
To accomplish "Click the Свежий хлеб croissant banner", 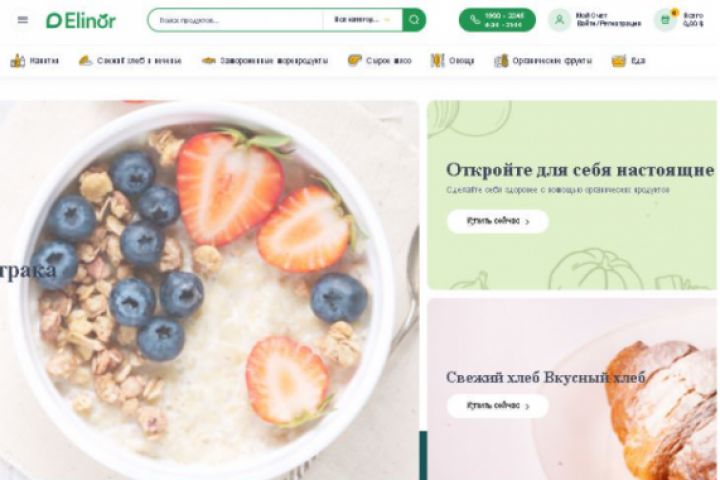I will 572,389.
